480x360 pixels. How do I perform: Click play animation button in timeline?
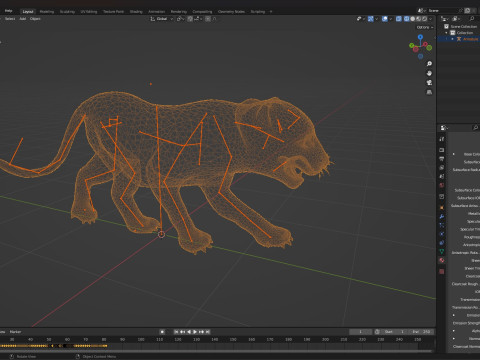pyautogui.click(x=195, y=332)
